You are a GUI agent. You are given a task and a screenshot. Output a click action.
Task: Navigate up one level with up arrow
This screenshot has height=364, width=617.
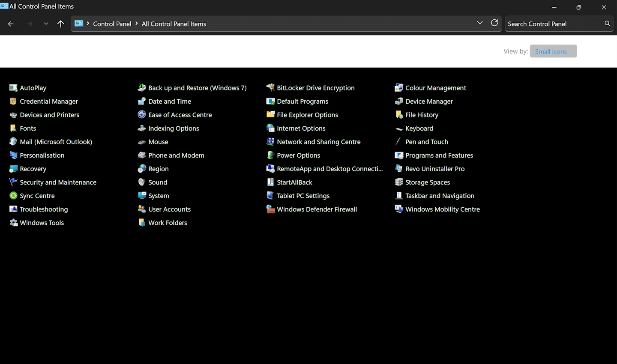(x=61, y=24)
